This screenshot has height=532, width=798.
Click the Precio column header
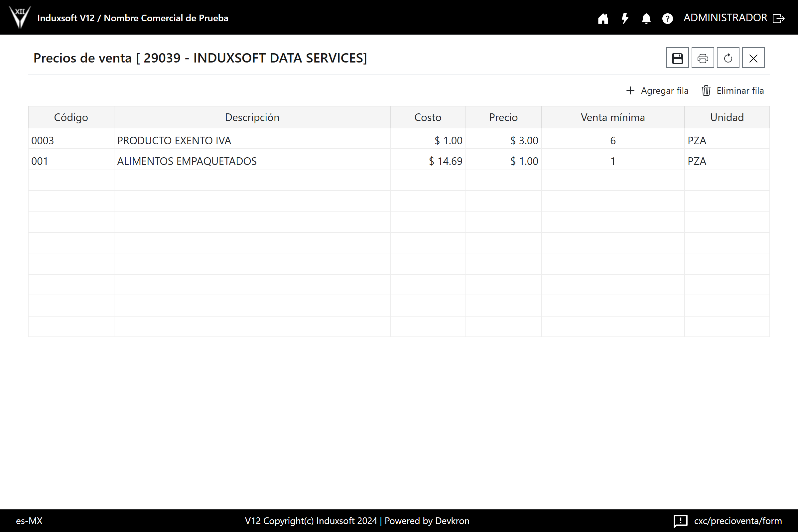[503, 117]
